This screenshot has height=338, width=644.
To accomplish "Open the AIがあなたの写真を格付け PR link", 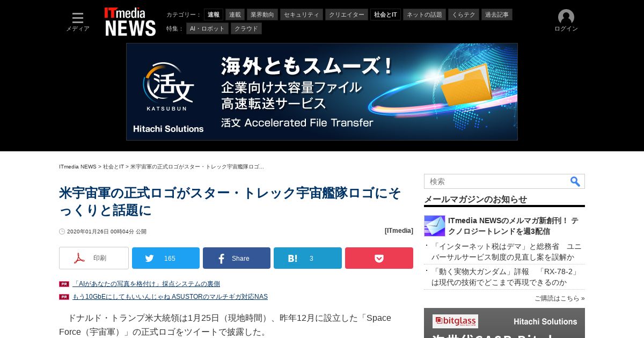I will click(146, 284).
